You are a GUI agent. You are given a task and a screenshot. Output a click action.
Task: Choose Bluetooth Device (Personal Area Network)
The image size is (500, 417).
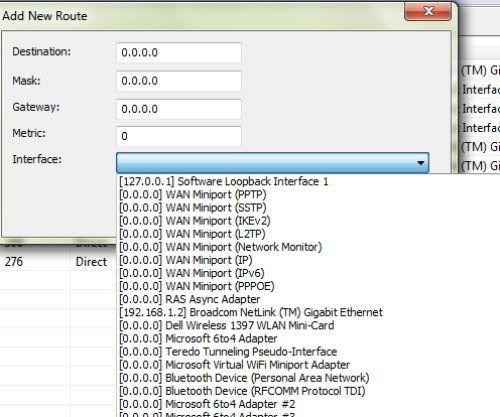coord(244,378)
